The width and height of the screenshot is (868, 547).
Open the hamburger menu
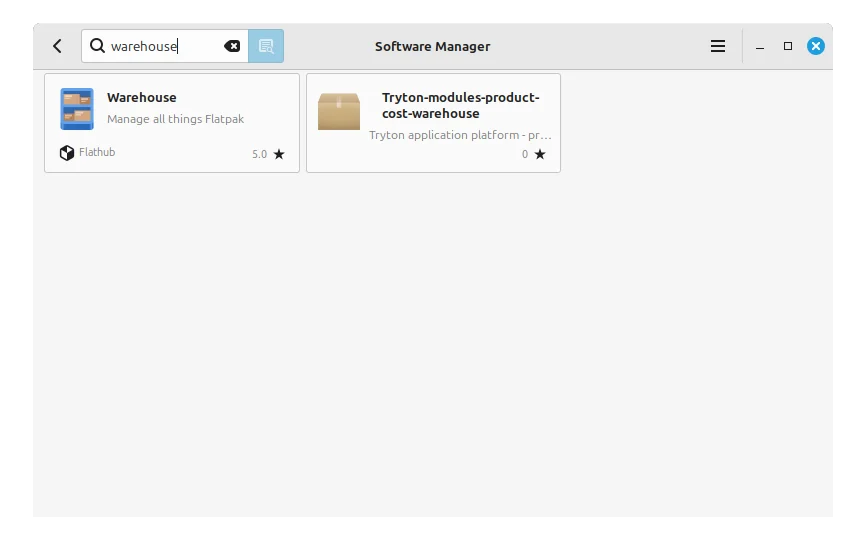717,46
